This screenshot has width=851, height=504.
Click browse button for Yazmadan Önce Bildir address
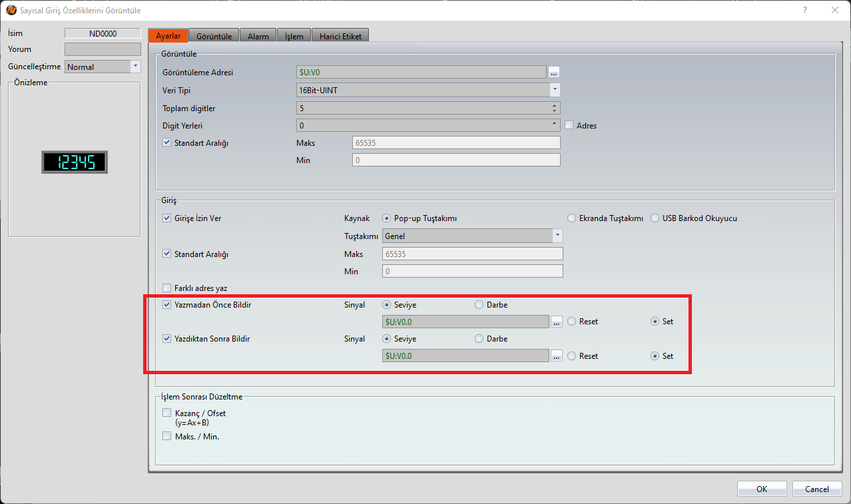pos(557,322)
